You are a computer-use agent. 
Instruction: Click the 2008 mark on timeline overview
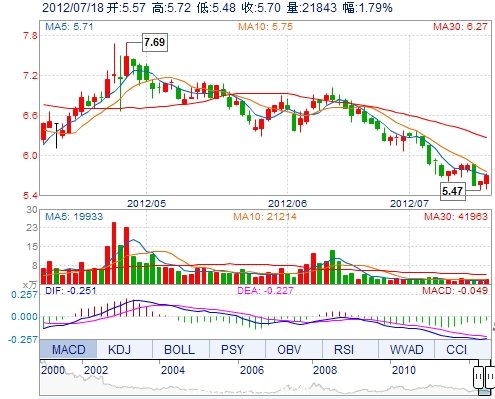325,370
